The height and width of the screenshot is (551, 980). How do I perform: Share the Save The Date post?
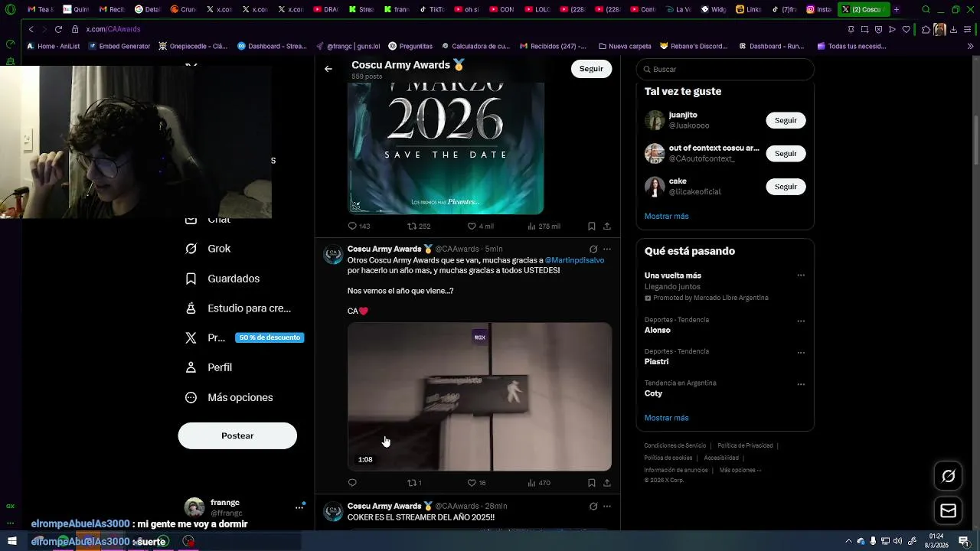607,226
